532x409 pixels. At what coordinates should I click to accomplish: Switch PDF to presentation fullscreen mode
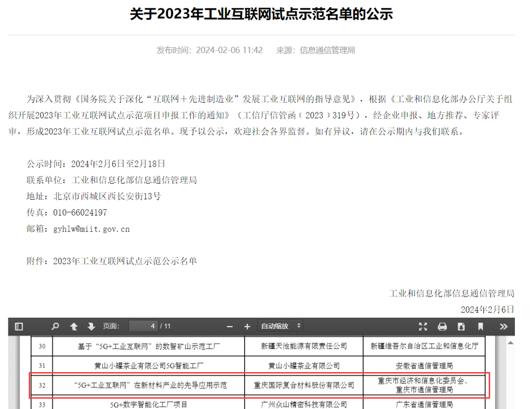pyautogui.click(x=423, y=326)
